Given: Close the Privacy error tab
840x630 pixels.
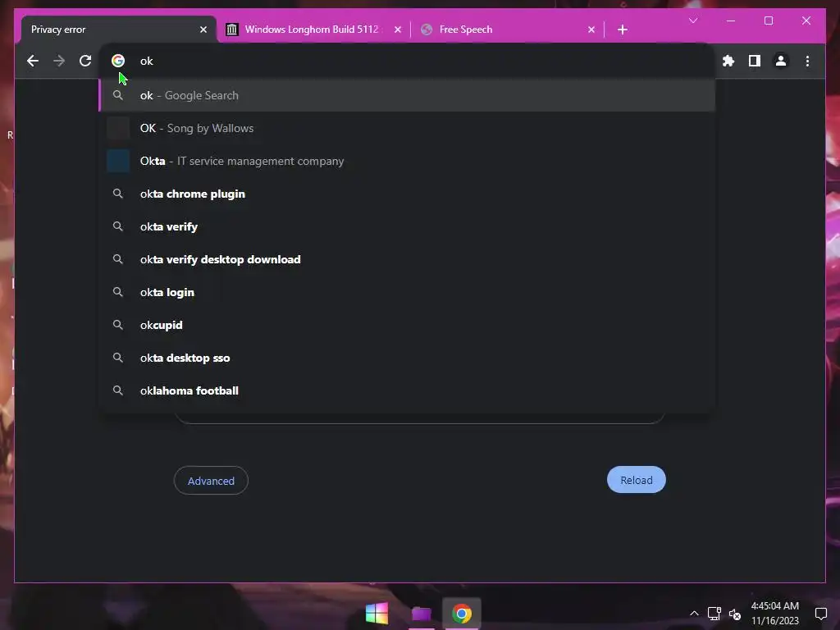Looking at the screenshot, I should point(203,30).
